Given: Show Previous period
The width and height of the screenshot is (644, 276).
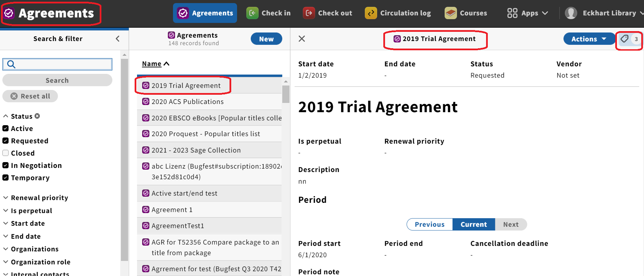Looking at the screenshot, I should (430, 224).
